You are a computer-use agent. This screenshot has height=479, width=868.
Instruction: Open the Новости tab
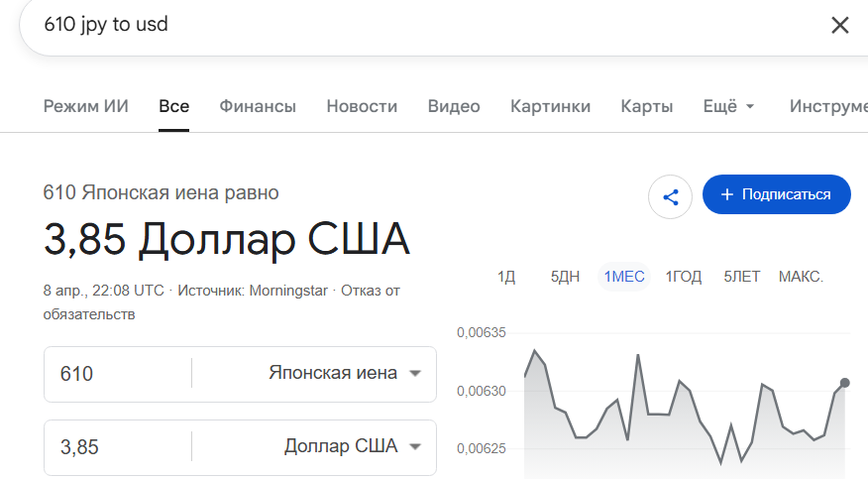(x=362, y=106)
